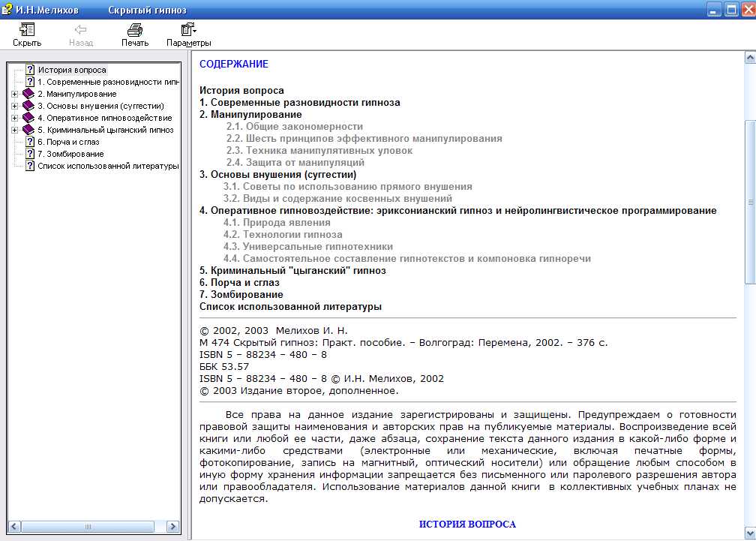The width and height of the screenshot is (756, 541).
Task: Click the book icon for 3. Основы внушения
Action: 28,106
